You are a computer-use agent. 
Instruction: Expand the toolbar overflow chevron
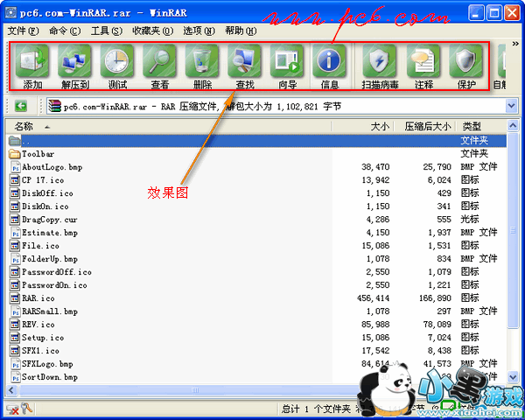515,44
